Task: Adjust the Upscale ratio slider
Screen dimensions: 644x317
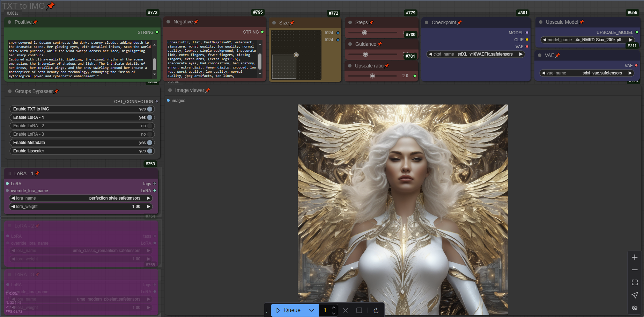Action: click(372, 76)
